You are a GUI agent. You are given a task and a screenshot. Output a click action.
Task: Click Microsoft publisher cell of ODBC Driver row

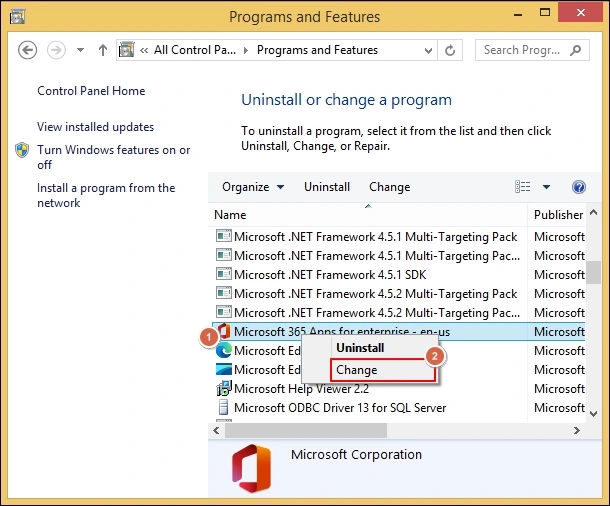click(559, 407)
